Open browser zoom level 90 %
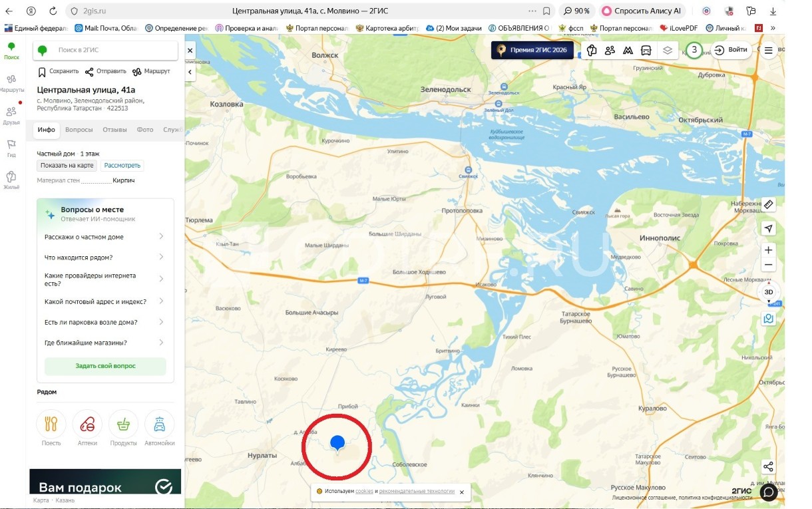The image size is (812, 509). (576, 11)
